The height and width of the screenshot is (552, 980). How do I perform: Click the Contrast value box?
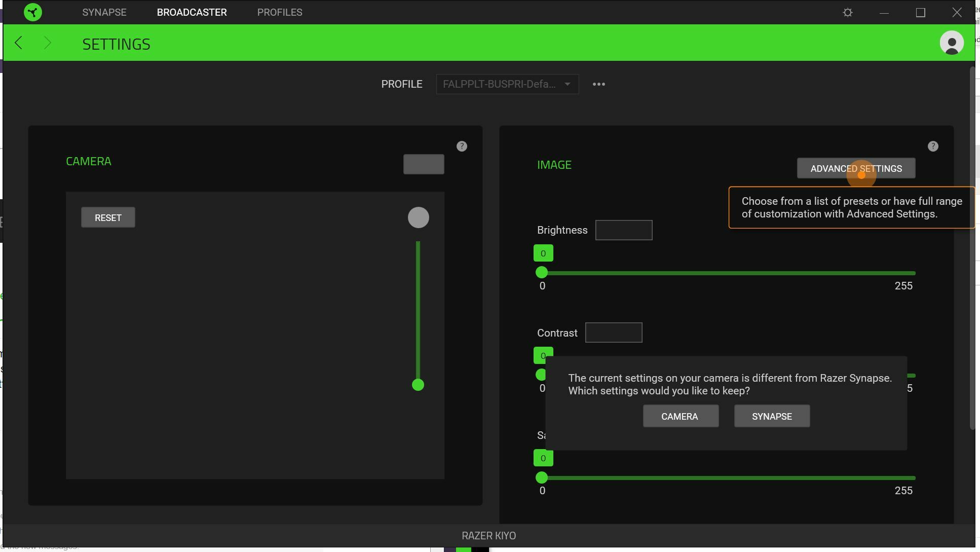coord(614,333)
